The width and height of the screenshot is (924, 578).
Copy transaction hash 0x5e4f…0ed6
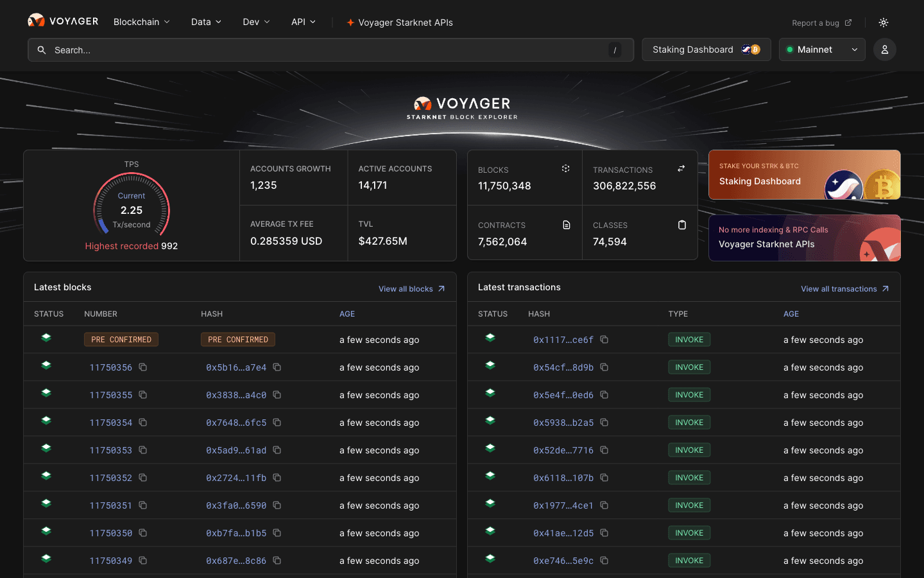pyautogui.click(x=604, y=395)
